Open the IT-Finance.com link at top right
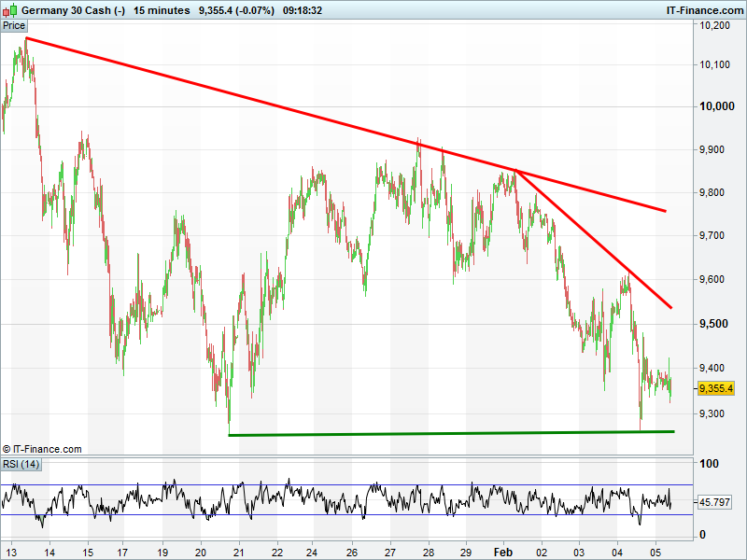The image size is (747, 560). 703,10
